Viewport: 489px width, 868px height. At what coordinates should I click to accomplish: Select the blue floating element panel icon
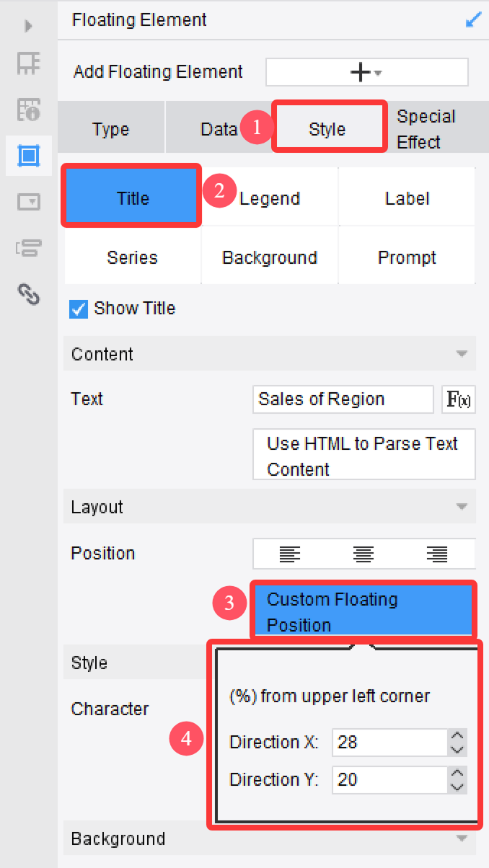pos(29,155)
